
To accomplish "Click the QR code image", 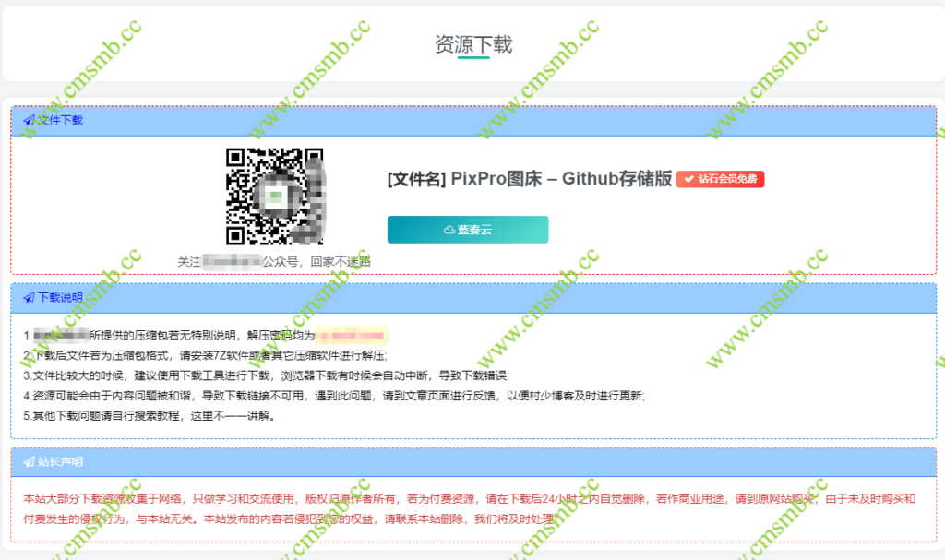I will point(275,197).
